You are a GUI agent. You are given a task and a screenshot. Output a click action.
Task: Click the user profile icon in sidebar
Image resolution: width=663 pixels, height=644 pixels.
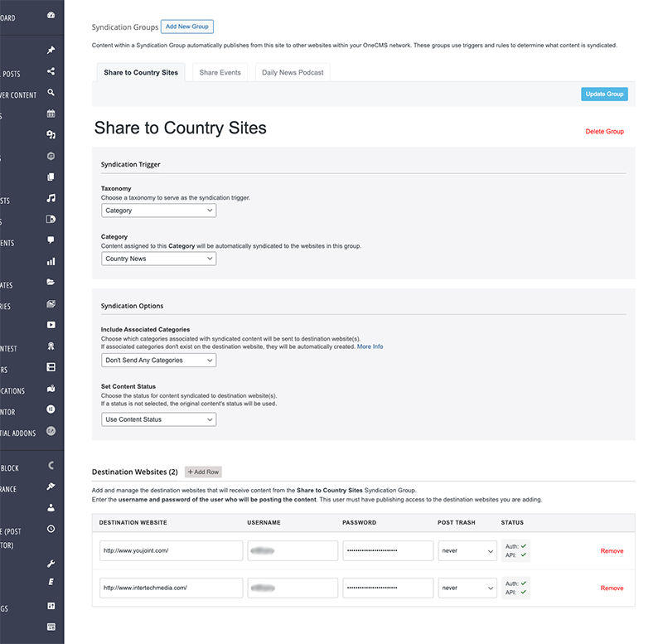point(51,507)
